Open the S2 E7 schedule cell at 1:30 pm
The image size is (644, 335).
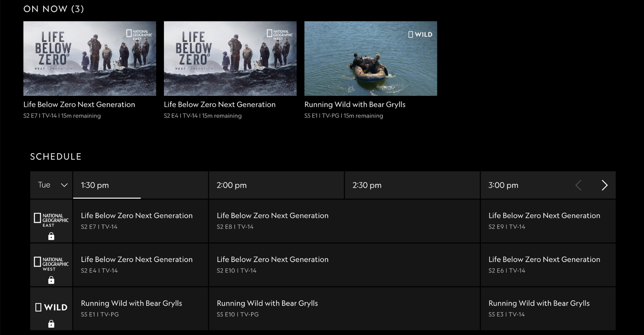click(x=141, y=221)
